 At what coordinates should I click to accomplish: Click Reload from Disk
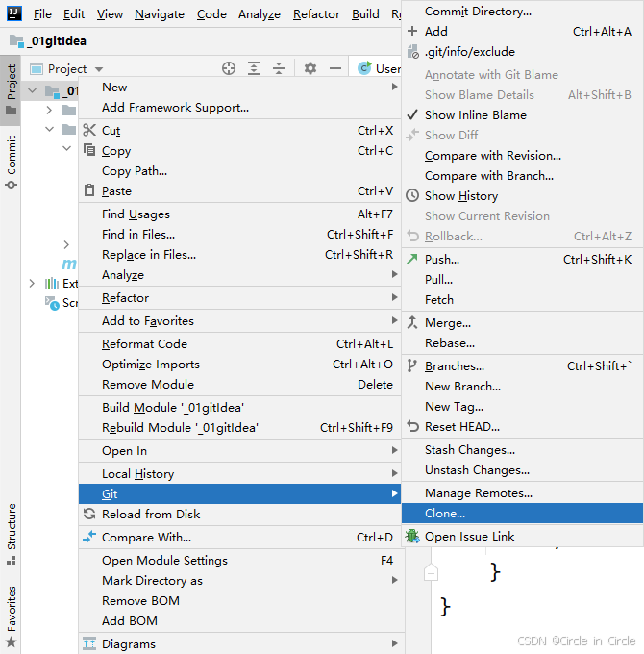coord(151,515)
